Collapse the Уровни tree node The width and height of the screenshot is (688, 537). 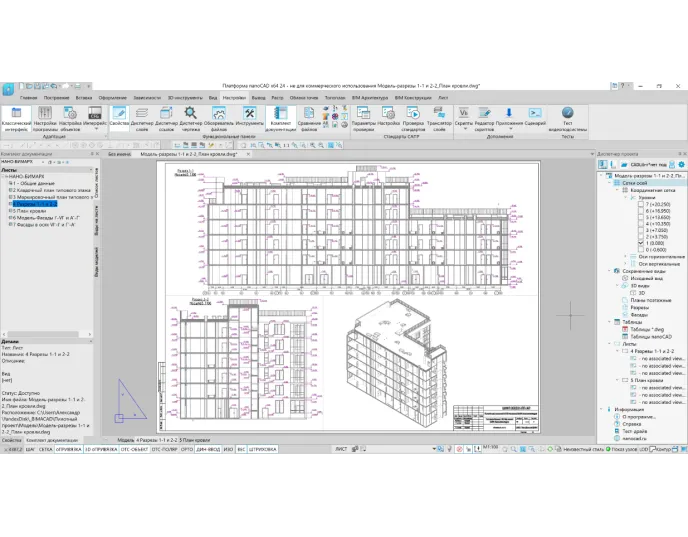[x=625, y=197]
